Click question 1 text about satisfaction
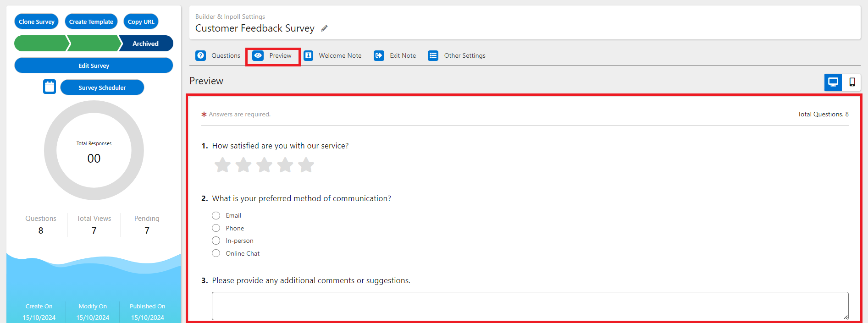Viewport: 868px width, 323px height. point(280,146)
